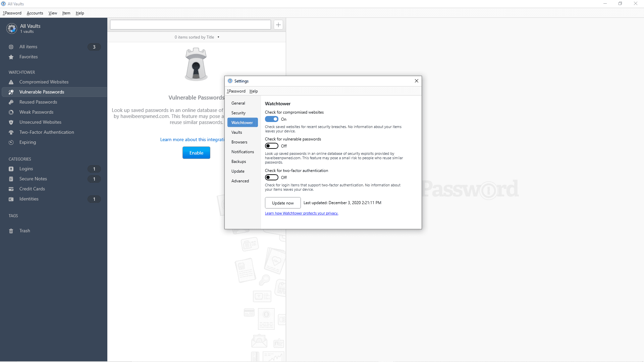The width and height of the screenshot is (644, 362).
Task: Switch to Notifications settings tab
Action: [243, 152]
